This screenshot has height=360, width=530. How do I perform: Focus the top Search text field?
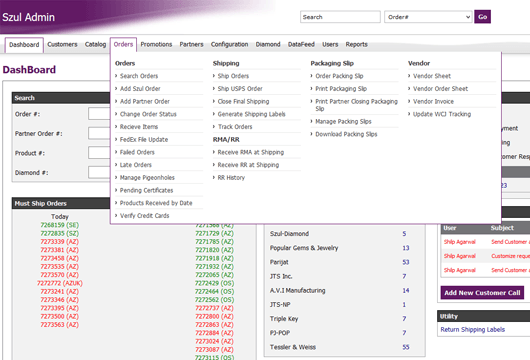coord(340,17)
